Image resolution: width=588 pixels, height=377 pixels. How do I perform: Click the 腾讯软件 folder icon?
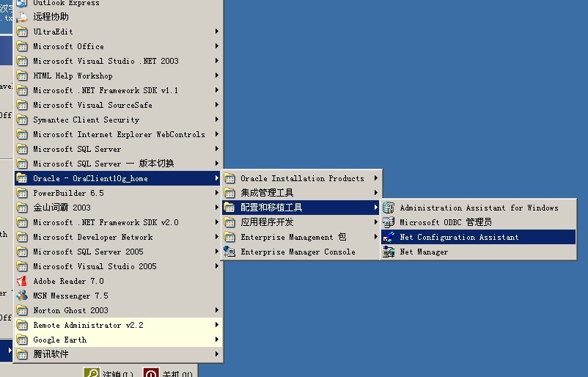pos(22,354)
